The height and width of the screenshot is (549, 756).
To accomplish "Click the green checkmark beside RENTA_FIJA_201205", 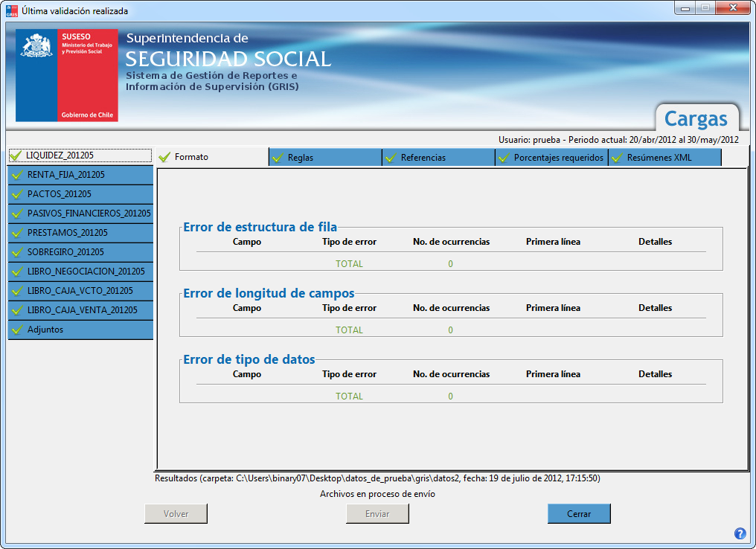I will (17, 175).
